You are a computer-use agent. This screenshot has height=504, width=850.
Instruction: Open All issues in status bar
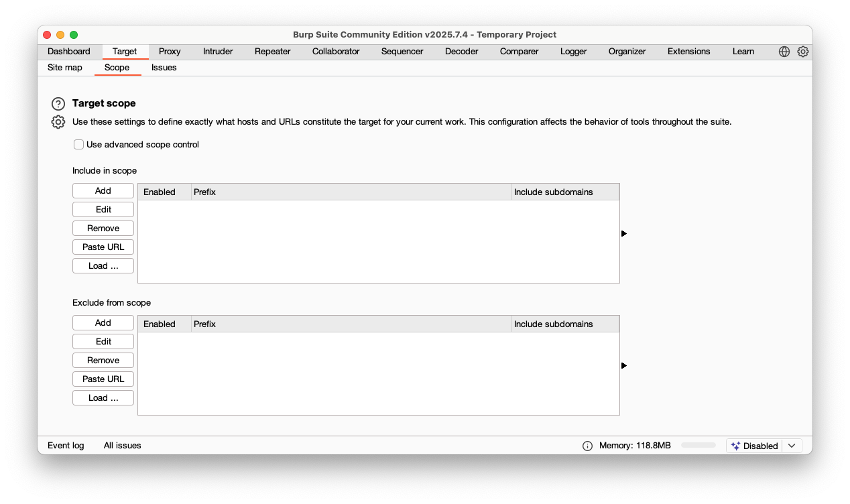tap(123, 446)
